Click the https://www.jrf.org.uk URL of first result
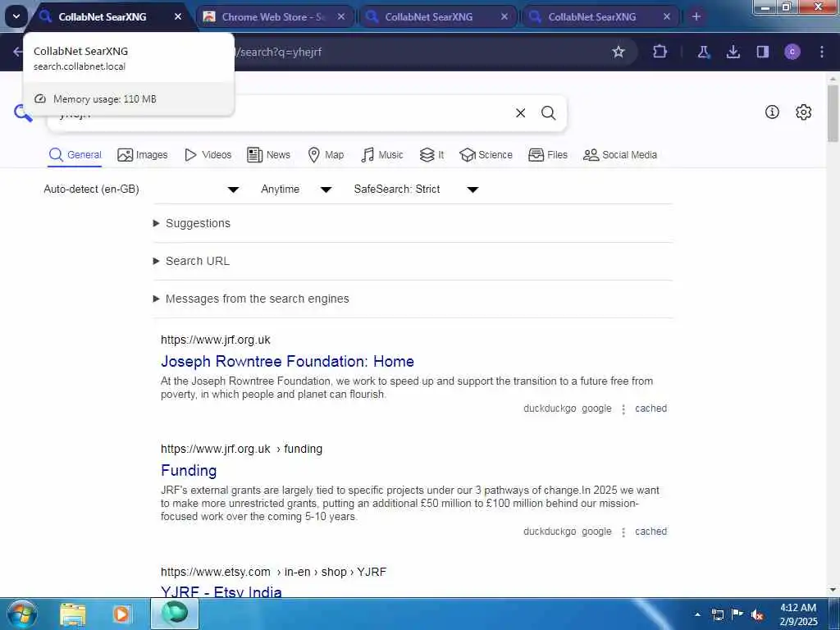 216,340
